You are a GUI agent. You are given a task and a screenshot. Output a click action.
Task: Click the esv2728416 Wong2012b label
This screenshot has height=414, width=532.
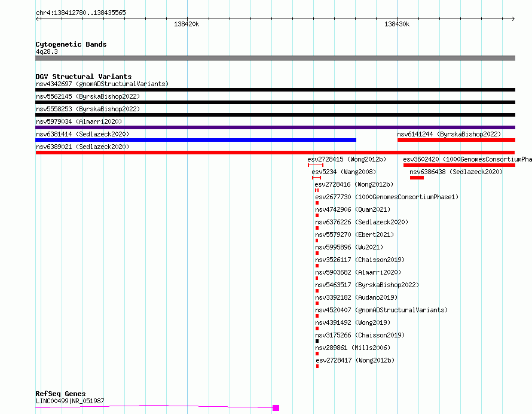coord(354,184)
